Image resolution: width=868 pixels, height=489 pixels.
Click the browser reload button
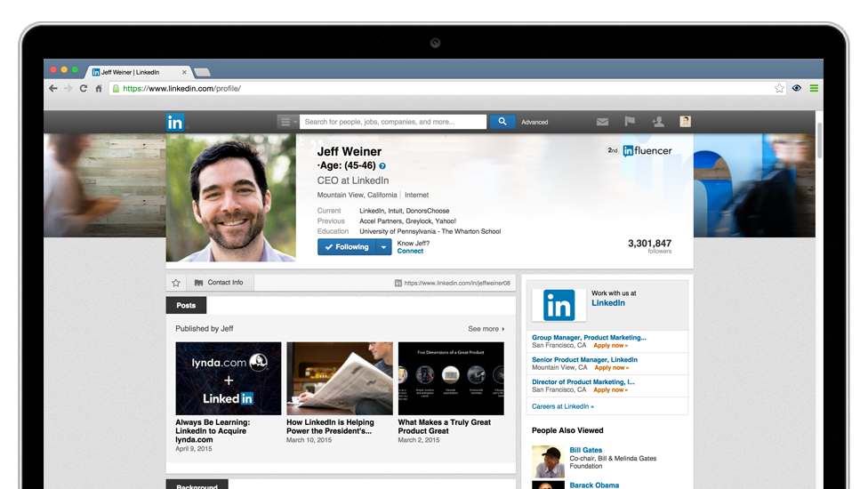click(x=84, y=89)
